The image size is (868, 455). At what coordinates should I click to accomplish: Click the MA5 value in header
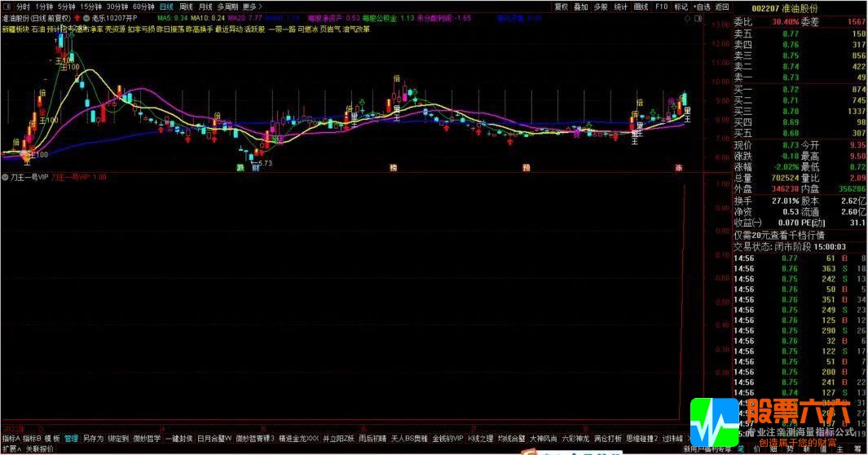(x=173, y=18)
